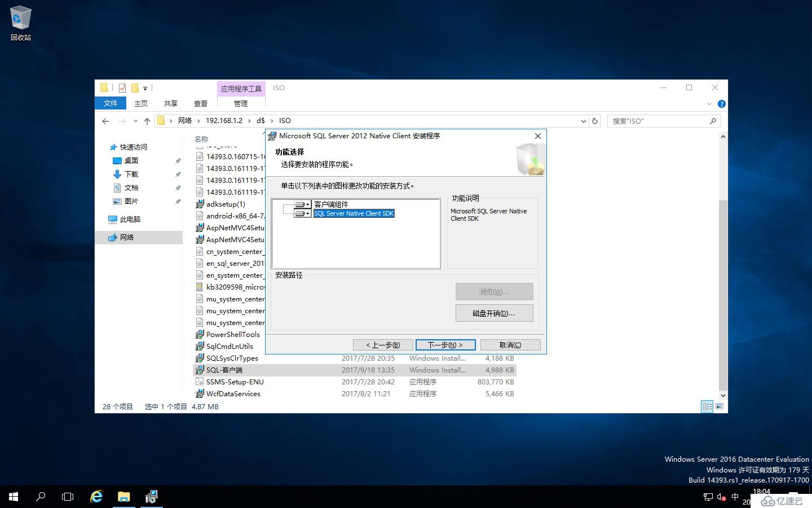Open the Windows Start menu
This screenshot has height=508, width=812.
[14, 497]
